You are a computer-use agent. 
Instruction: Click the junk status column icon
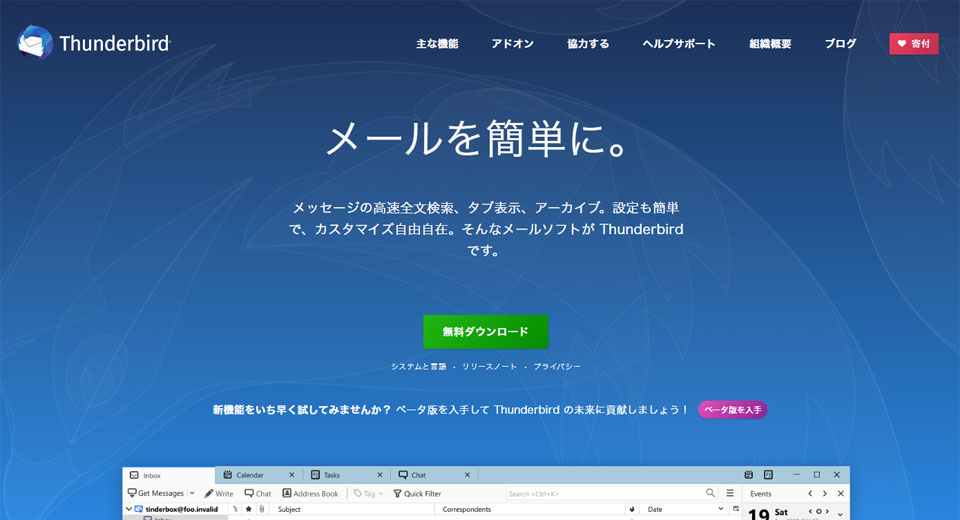coord(632,509)
